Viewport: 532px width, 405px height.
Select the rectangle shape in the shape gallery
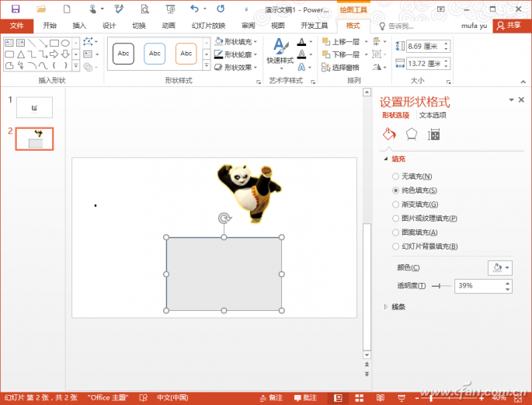pos(54,43)
